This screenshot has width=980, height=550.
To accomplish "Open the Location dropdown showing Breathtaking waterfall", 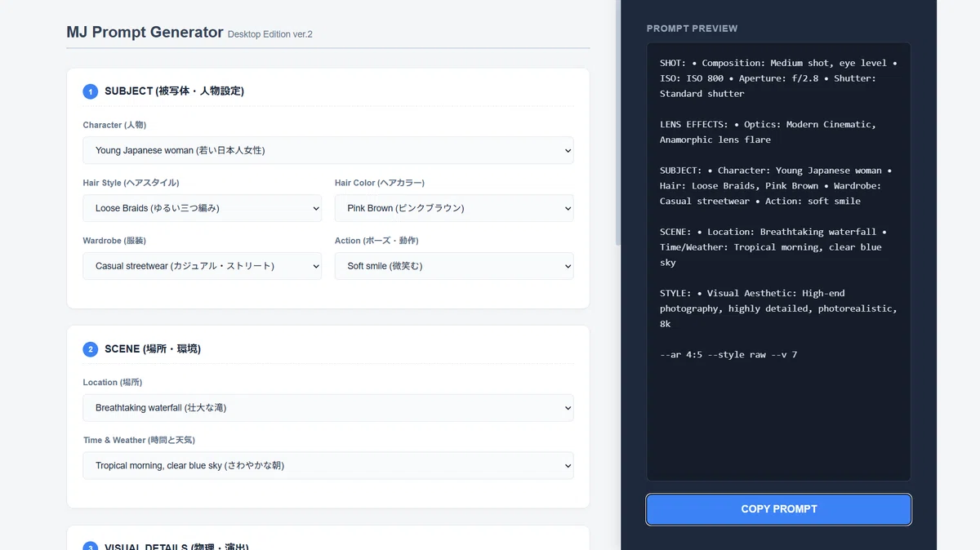I will [x=327, y=408].
